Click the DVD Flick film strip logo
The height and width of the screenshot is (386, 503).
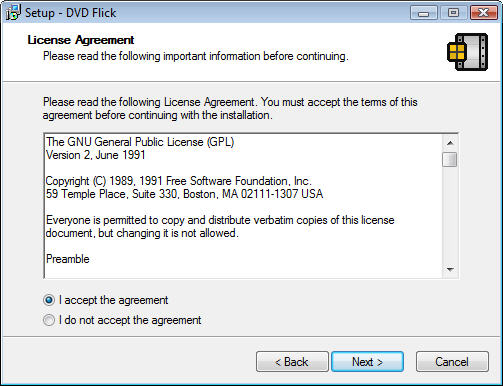click(467, 52)
